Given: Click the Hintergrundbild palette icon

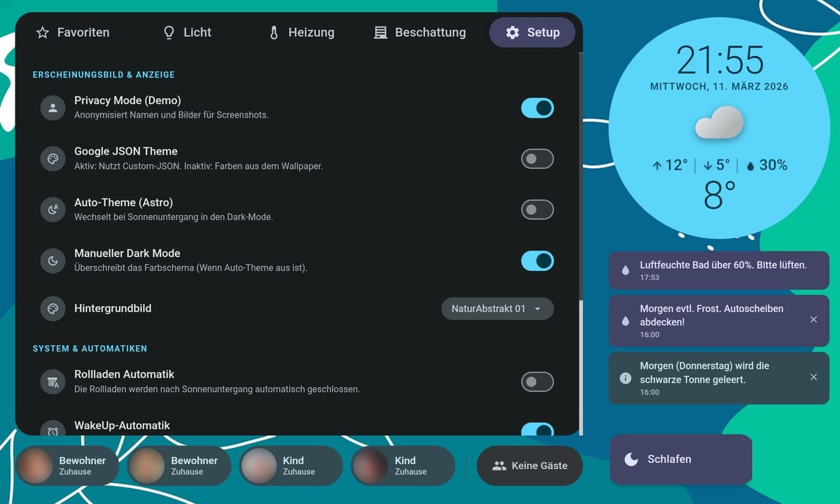Looking at the screenshot, I should 52,309.
